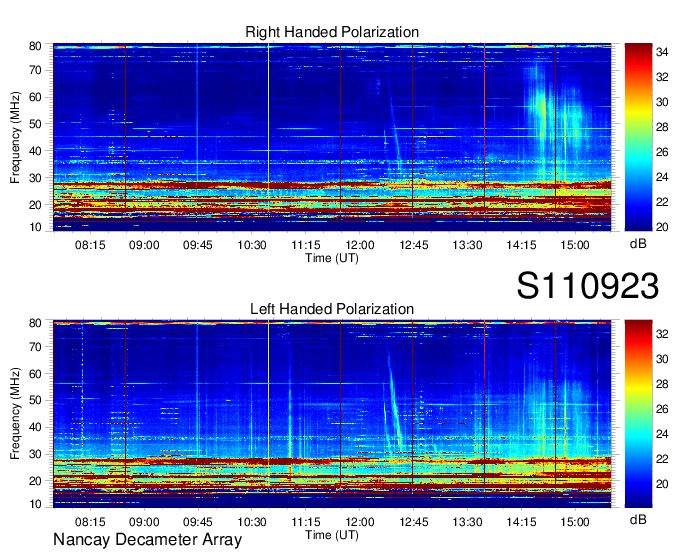Click the Left Handed Polarization color bar
Screen dimensions: 680x552
tap(638, 414)
